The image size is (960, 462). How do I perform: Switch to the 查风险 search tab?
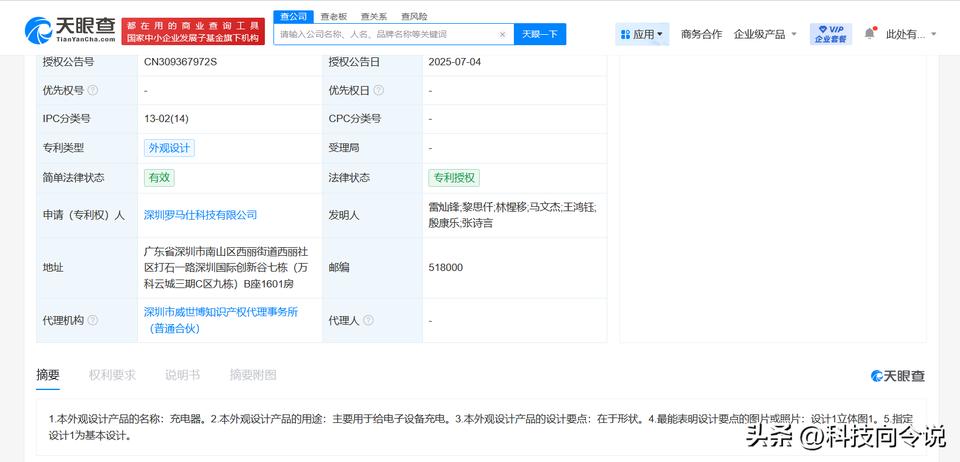pyautogui.click(x=414, y=17)
